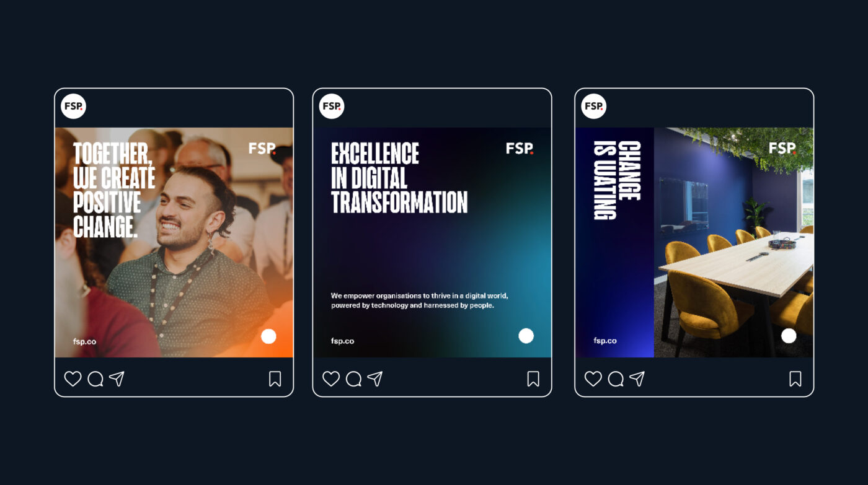Send the Change Is Waiting post with share icon
Image resolution: width=868 pixels, height=485 pixels.
pyautogui.click(x=637, y=378)
